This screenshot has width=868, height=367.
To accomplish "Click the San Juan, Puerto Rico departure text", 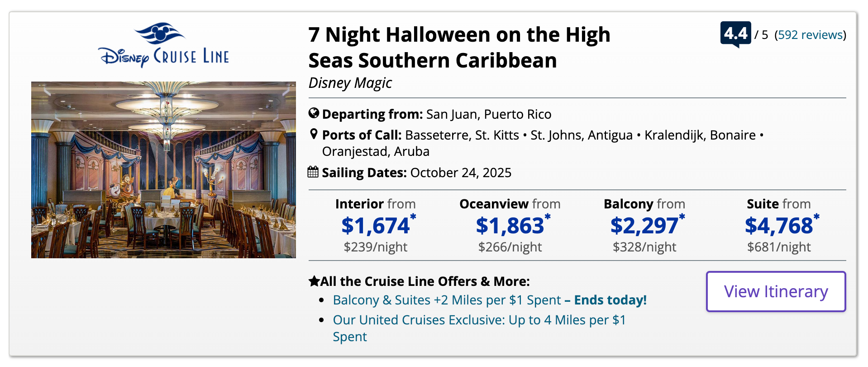I will point(489,114).
